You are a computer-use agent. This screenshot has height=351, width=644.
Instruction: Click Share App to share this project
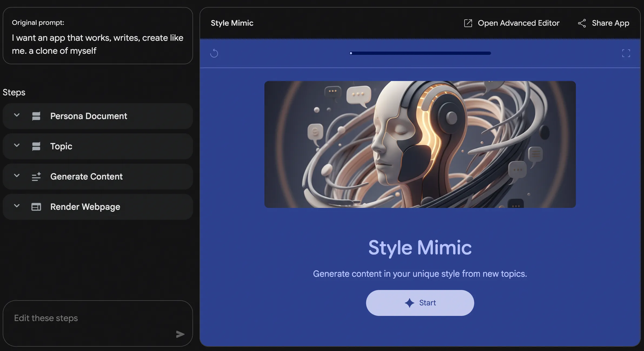click(x=610, y=23)
